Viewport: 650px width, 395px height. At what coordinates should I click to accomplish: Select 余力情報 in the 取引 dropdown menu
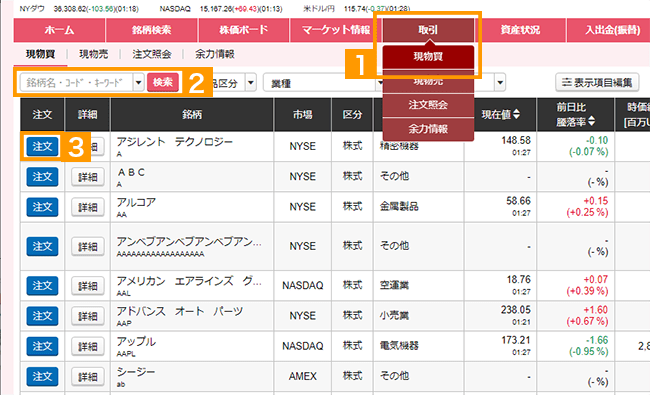click(428, 129)
